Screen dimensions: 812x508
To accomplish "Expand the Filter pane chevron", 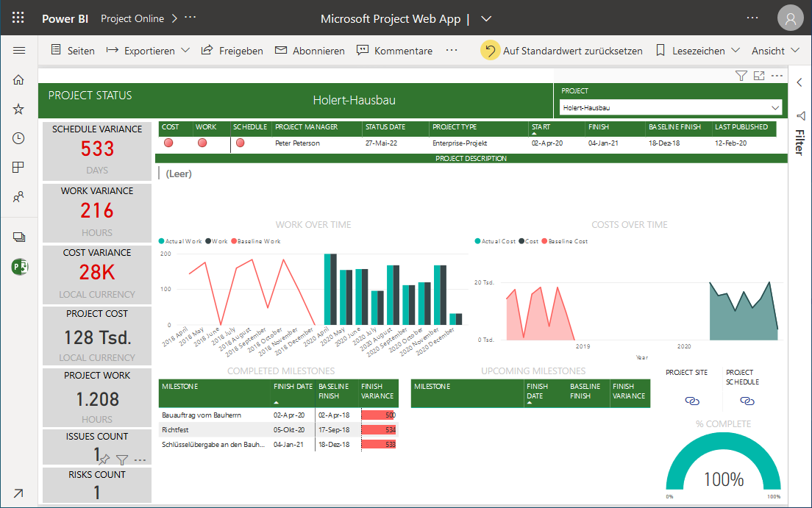I will [799, 82].
